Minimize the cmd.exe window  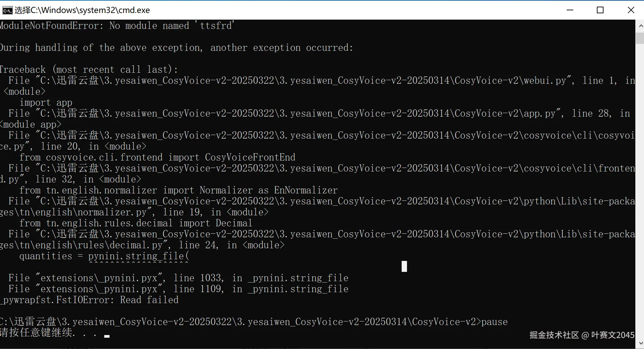pyautogui.click(x=570, y=10)
